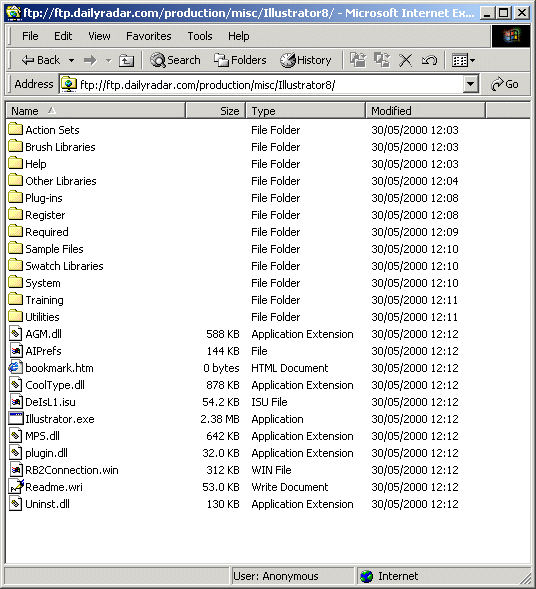Select the Illustrator.exe application icon
Screen dimensions: 536x589
(x=15, y=419)
